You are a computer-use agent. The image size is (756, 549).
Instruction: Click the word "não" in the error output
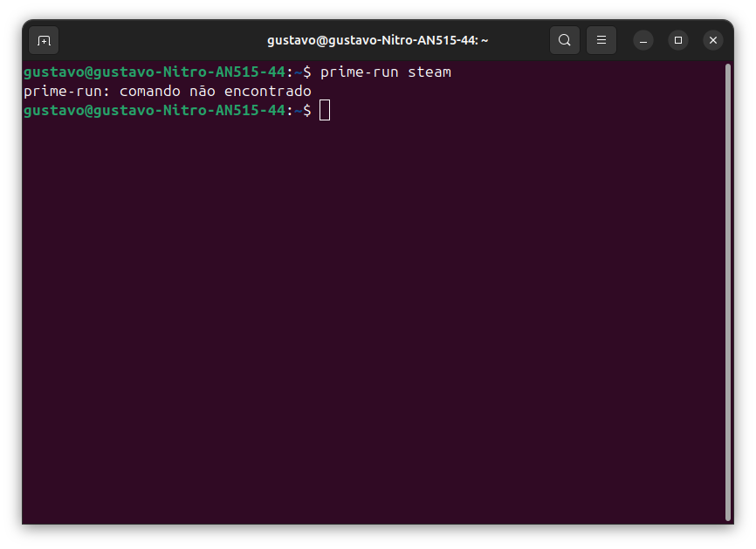tap(203, 91)
